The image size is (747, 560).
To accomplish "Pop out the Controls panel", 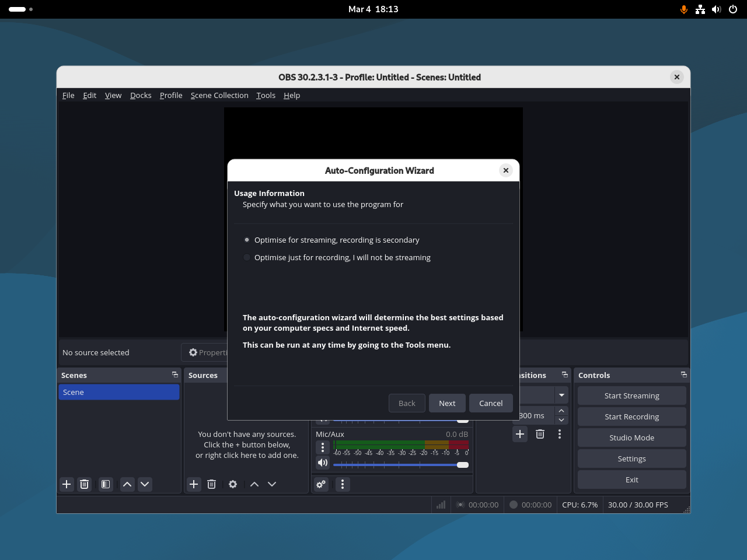I will [683, 374].
